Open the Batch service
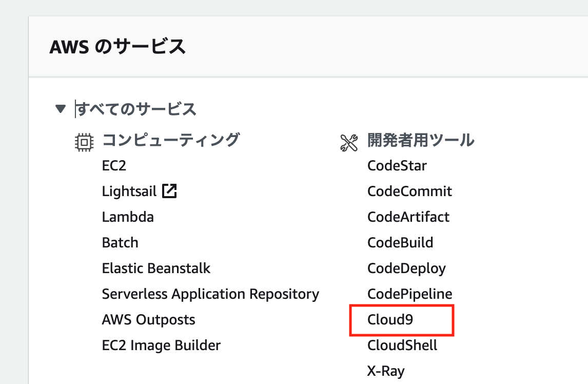The image size is (588, 384). 120,242
